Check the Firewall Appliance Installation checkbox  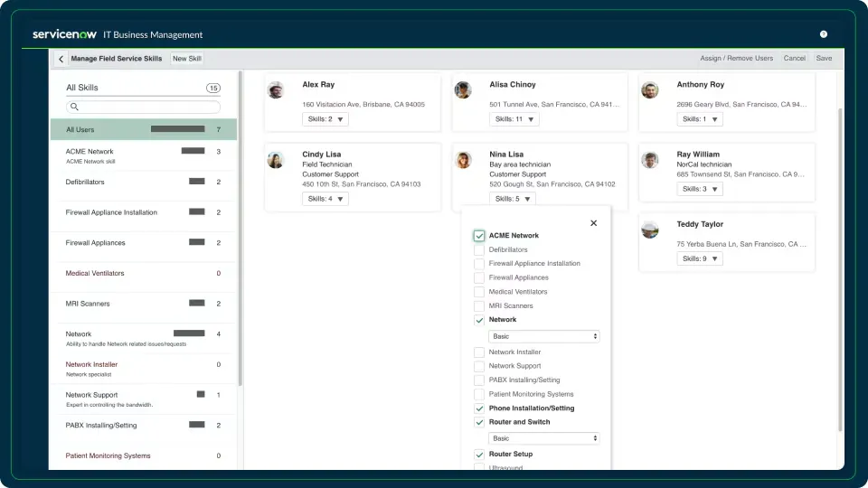click(x=479, y=264)
